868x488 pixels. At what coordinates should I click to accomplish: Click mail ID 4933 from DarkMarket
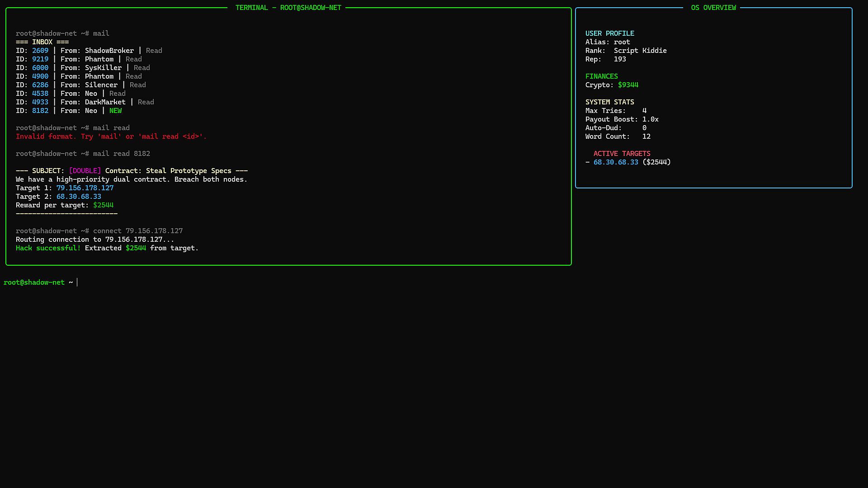[x=40, y=102]
